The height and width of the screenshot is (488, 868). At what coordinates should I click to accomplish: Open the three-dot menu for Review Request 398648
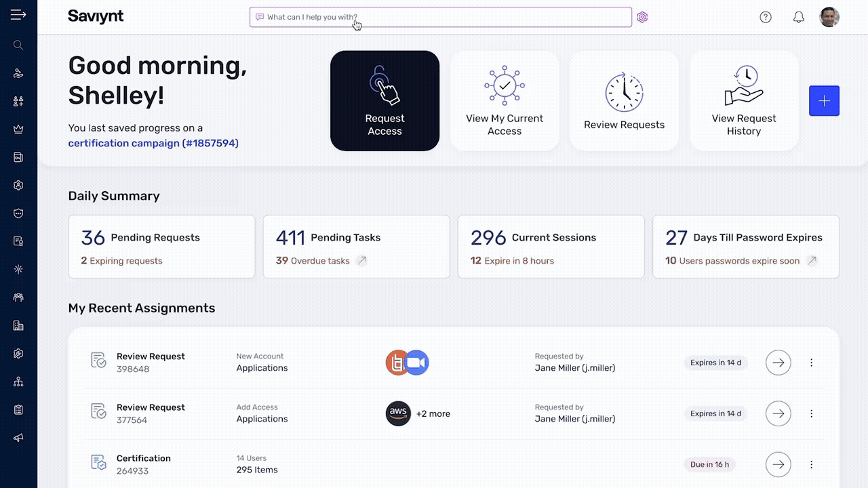click(811, 363)
